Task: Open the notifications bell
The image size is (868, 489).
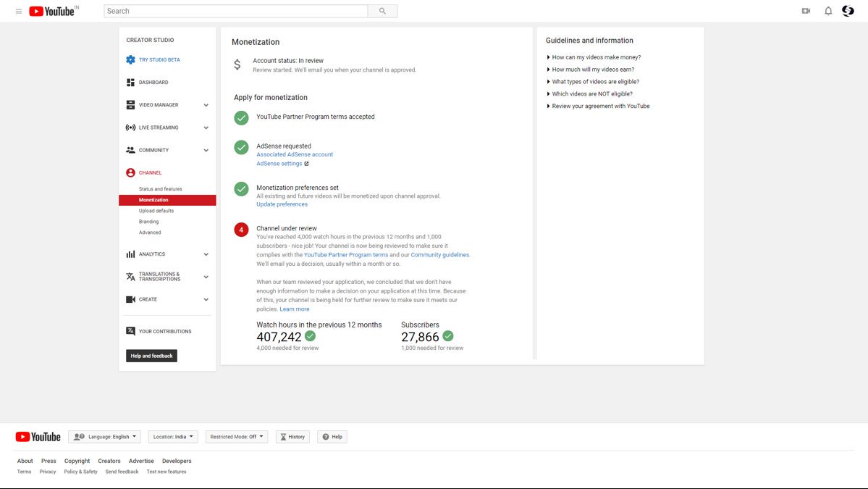Action: pyautogui.click(x=828, y=11)
